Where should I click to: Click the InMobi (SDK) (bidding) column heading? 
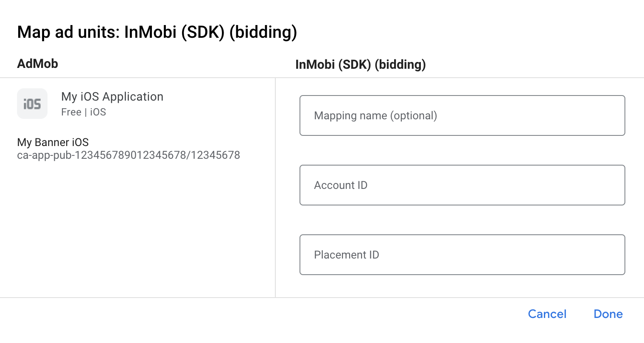(x=360, y=65)
